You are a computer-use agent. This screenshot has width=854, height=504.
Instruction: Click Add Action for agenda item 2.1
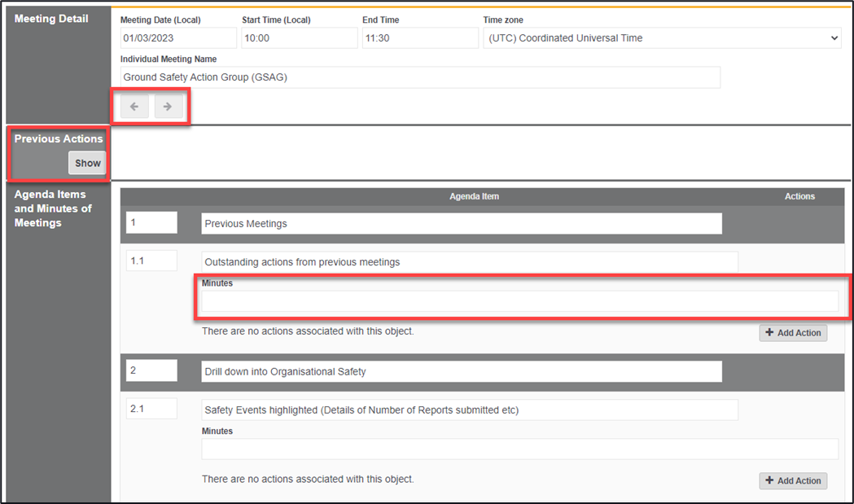point(792,480)
